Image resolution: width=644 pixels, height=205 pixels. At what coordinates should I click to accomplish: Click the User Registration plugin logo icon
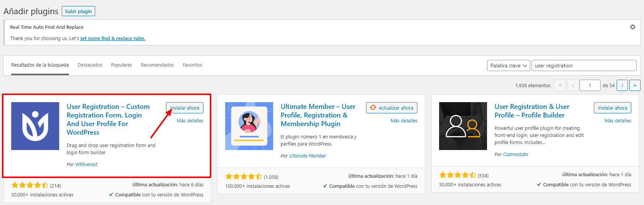[35, 126]
